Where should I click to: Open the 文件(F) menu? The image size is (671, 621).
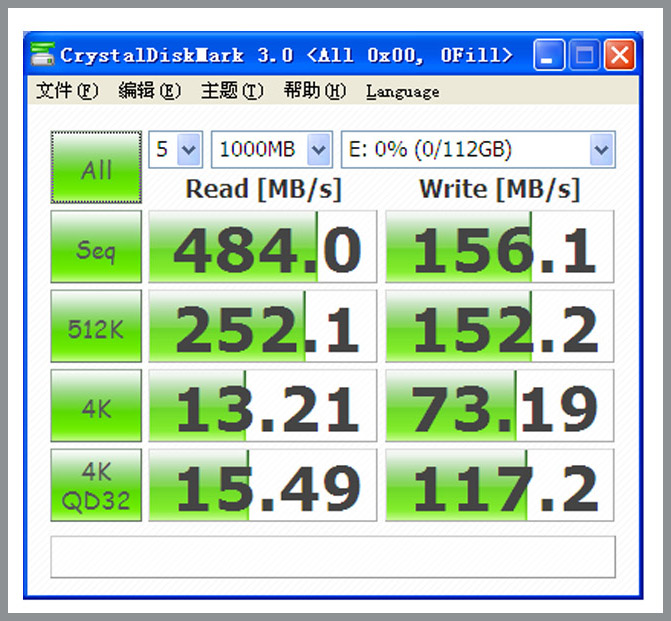[x=67, y=91]
